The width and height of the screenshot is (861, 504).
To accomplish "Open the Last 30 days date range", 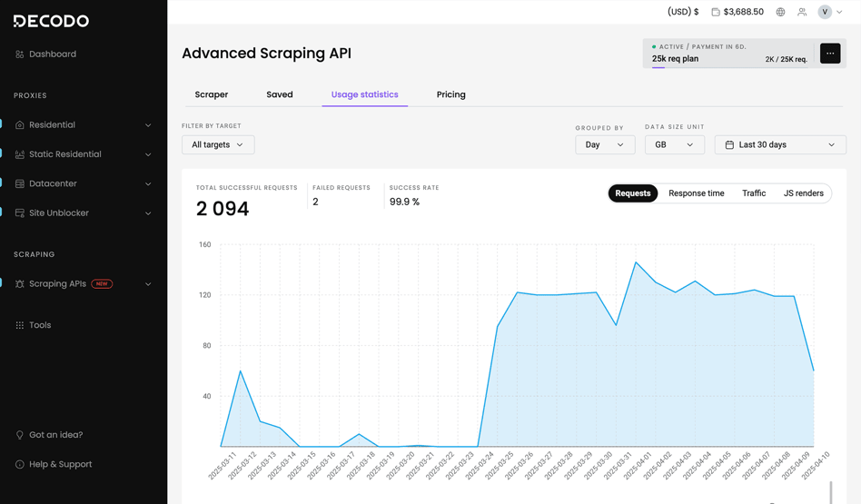I will click(779, 144).
